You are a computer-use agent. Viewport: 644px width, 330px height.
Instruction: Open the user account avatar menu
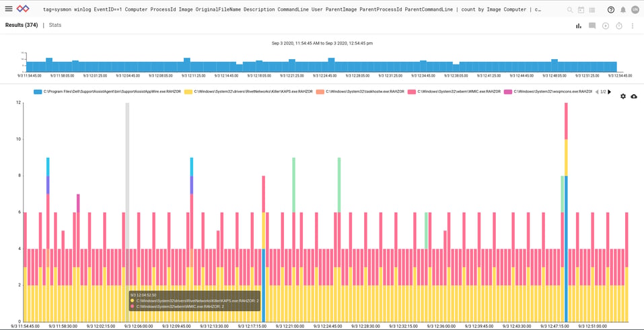click(x=635, y=10)
